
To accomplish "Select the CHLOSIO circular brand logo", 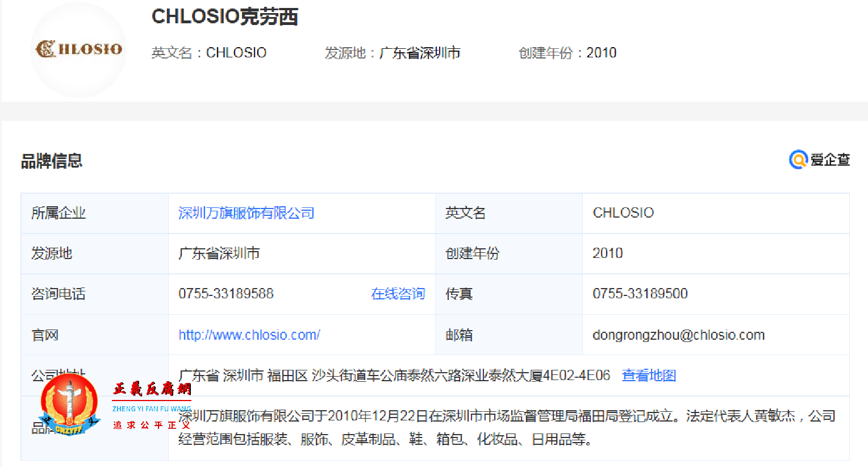I will (x=78, y=49).
